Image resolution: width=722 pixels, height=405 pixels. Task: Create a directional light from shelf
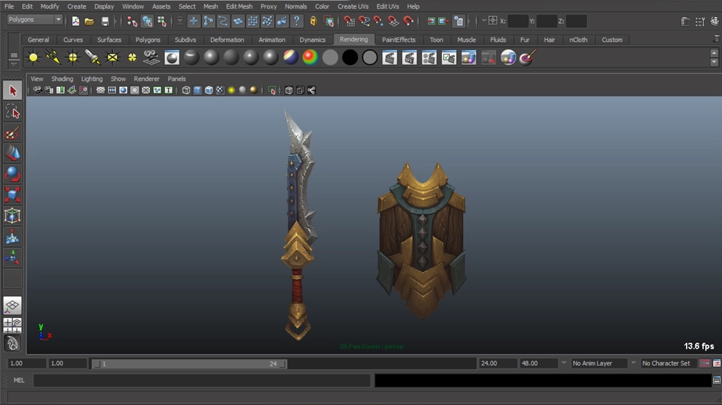[53, 58]
